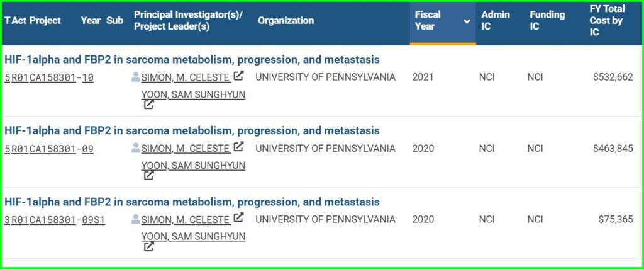The height and width of the screenshot is (269, 644).
Task: Open external link icon under YOON in 2021 row
Action: pos(148,105)
